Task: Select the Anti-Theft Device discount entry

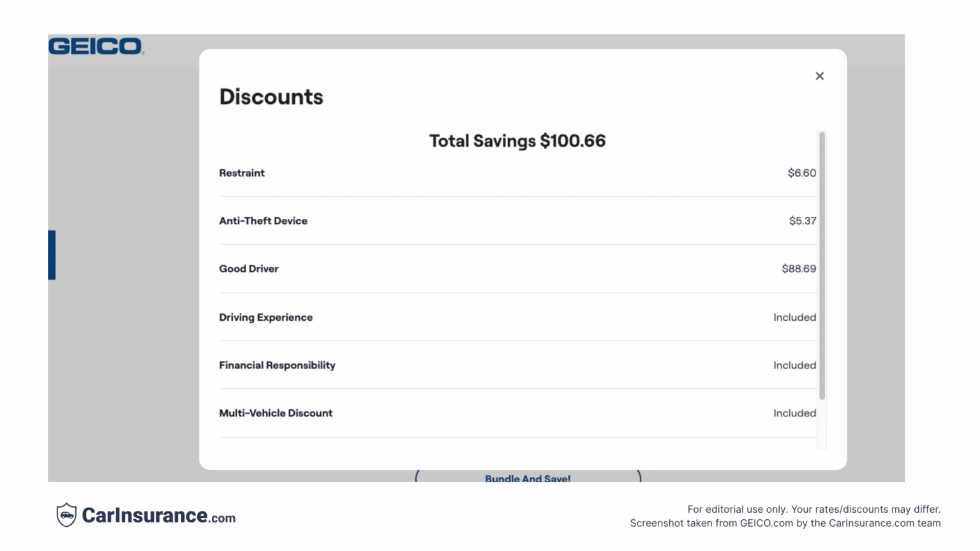Action: [x=264, y=221]
